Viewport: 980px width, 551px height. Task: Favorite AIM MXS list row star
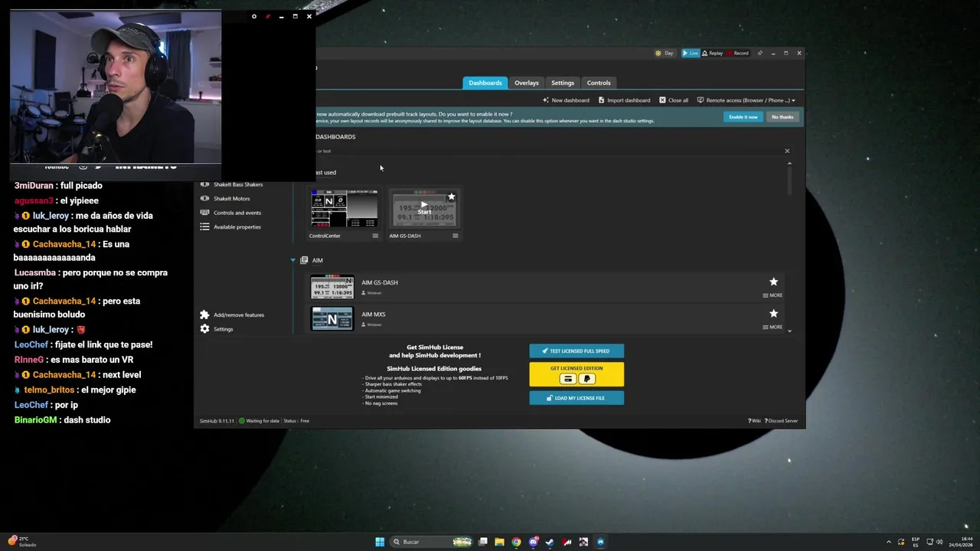(773, 314)
